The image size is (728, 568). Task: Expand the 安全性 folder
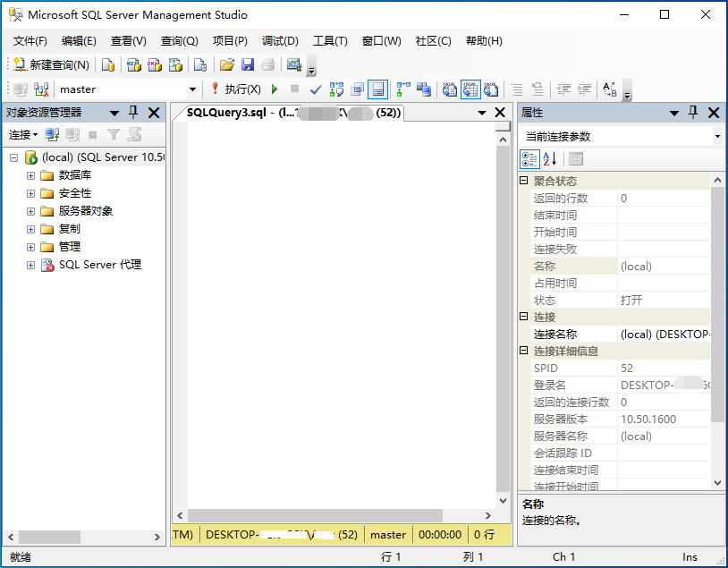[x=30, y=193]
